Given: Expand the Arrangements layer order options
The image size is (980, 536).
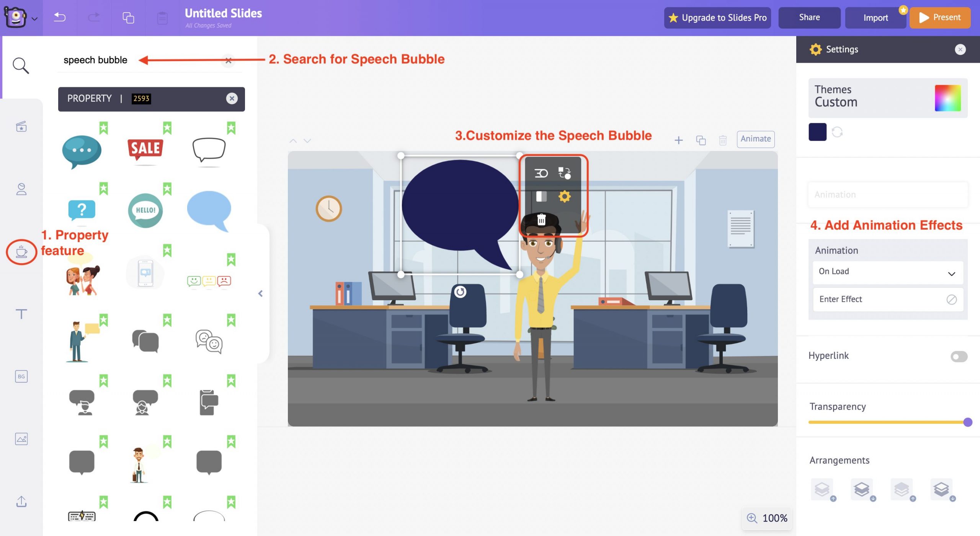Looking at the screenshot, I should tap(840, 459).
